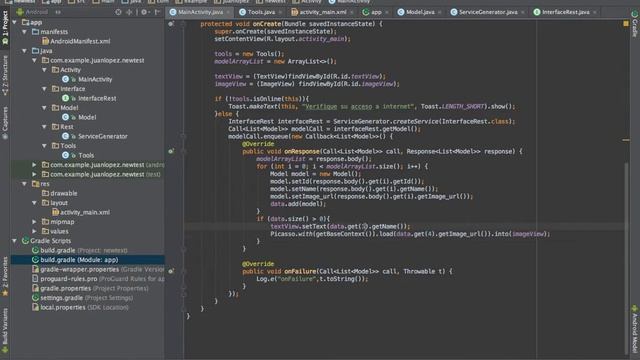Collapse the app module node

click(x=15, y=22)
